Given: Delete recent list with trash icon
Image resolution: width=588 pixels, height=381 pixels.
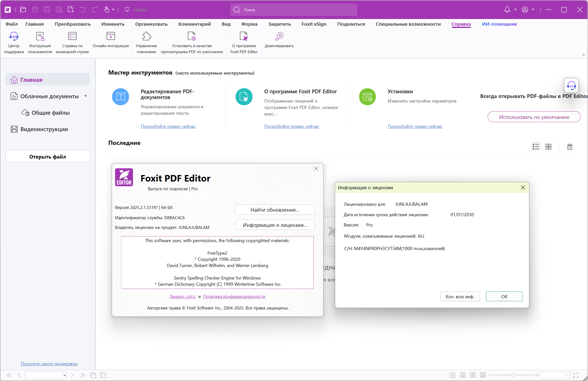Looking at the screenshot, I should pyautogui.click(x=570, y=147).
